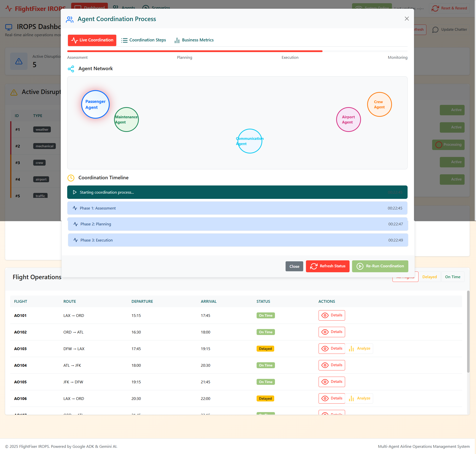Click the Update Chatter icon

435,30
